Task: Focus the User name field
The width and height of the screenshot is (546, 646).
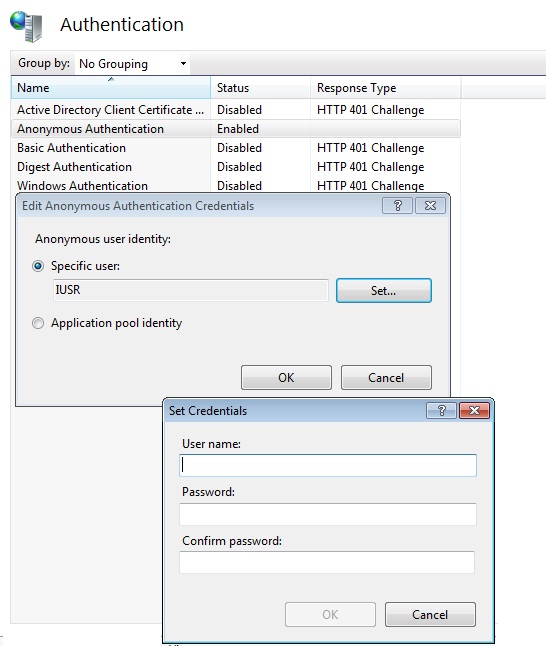Action: point(328,466)
